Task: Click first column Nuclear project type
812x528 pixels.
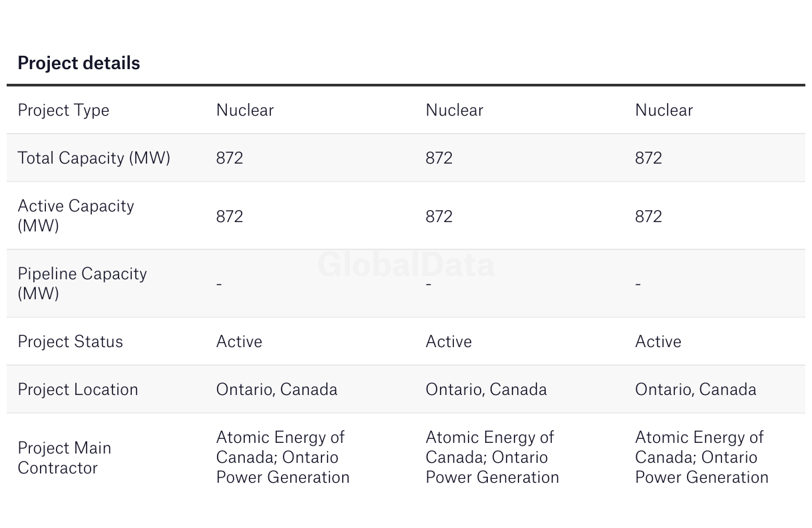Action: [x=245, y=110]
